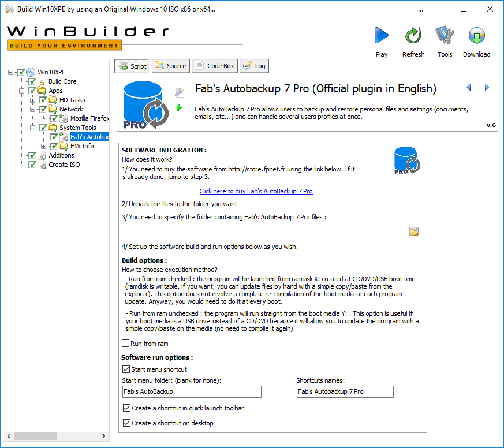This screenshot has width=504, height=448.
Task: Toggle the System Tools checkbox
Action: (x=43, y=128)
